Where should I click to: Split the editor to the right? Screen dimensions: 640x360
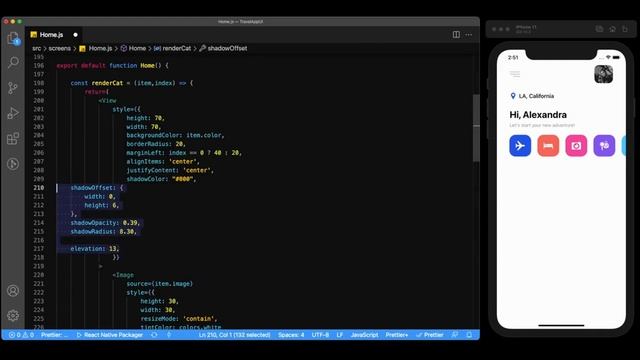456,35
